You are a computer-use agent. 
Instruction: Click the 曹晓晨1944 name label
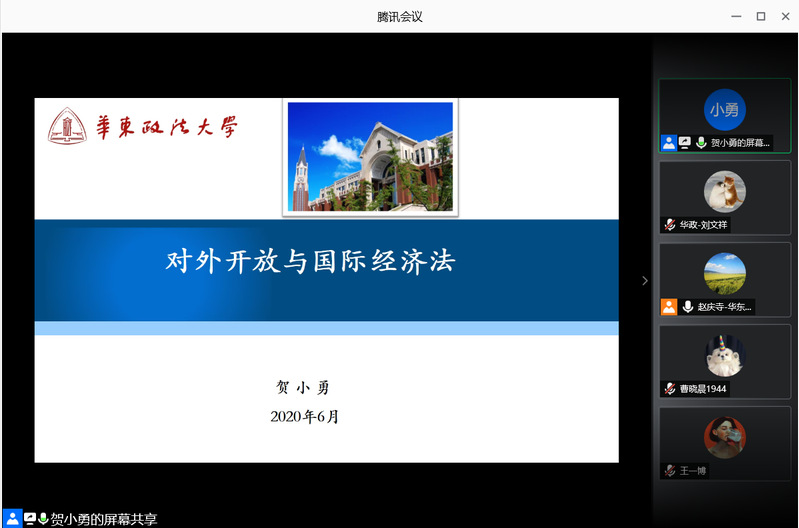click(703, 389)
